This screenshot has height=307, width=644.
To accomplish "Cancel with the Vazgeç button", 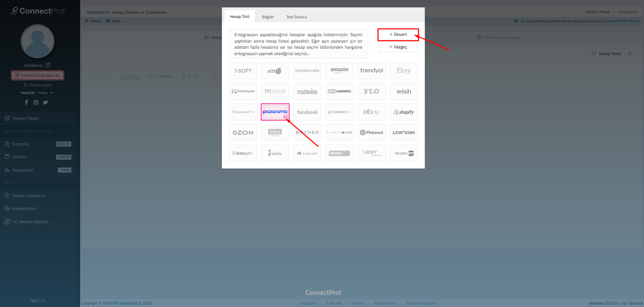I will click(x=398, y=47).
